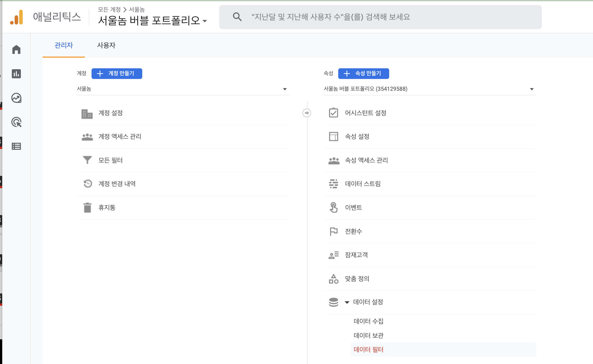Open 계정 액세스 관리 text link
593x364 pixels.
pyautogui.click(x=120, y=137)
